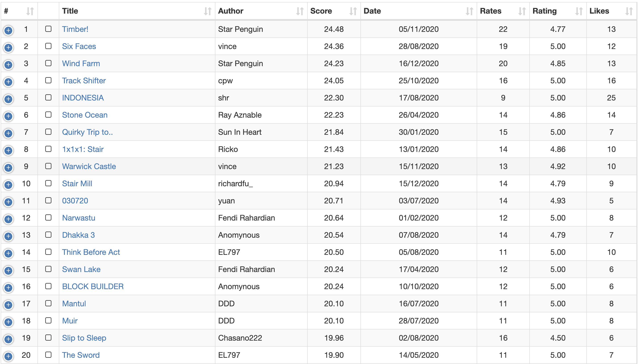Click the sort arrows next to Score
The width and height of the screenshot is (638, 364).
coord(353,11)
